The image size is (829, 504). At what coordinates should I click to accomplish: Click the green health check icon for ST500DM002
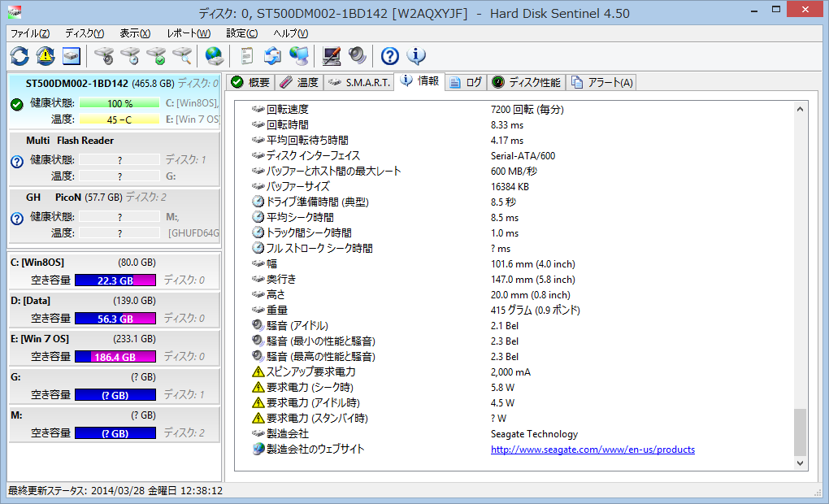point(17,104)
